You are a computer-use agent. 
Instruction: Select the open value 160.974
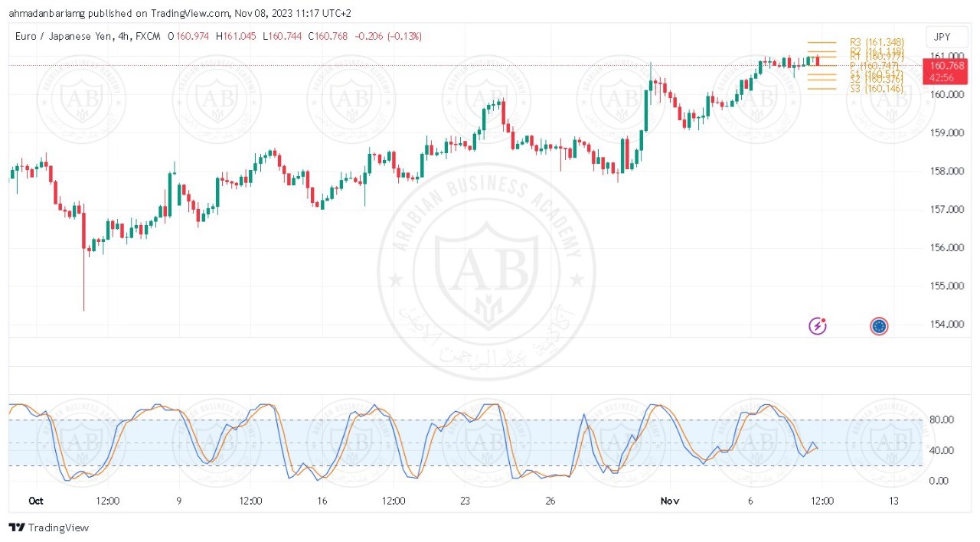point(194,36)
